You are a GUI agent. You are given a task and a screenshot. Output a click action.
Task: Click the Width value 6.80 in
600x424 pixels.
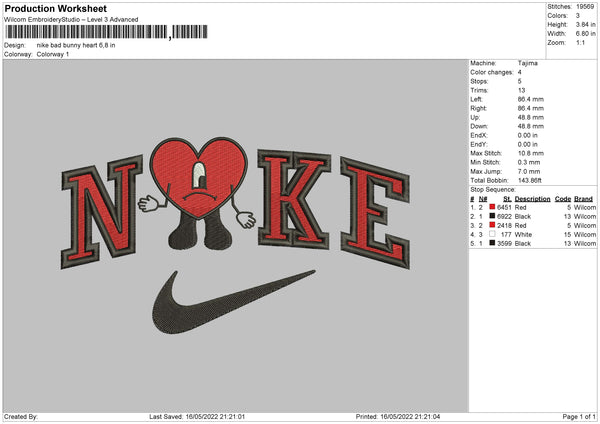[x=585, y=34]
